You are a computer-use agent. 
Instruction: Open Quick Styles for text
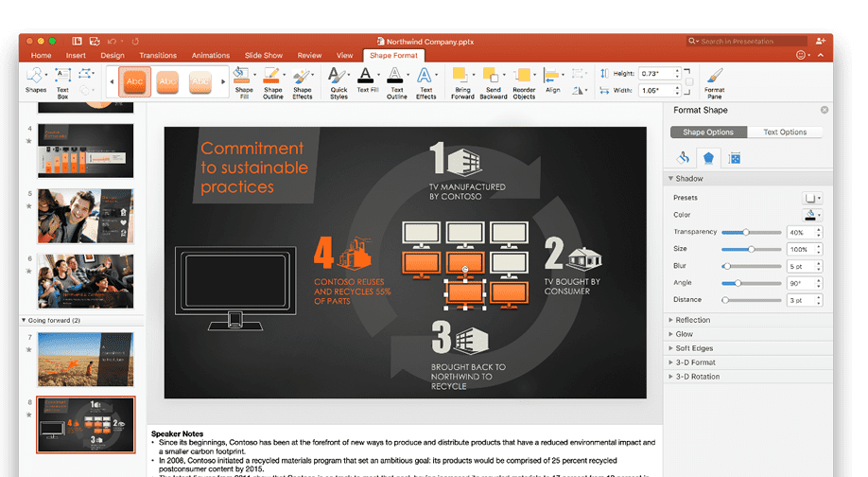(x=339, y=83)
